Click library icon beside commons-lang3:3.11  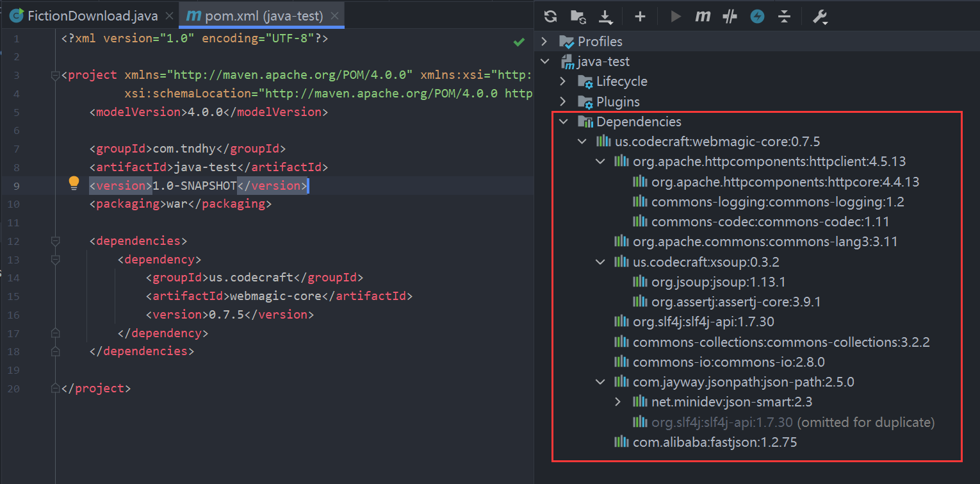tap(621, 242)
